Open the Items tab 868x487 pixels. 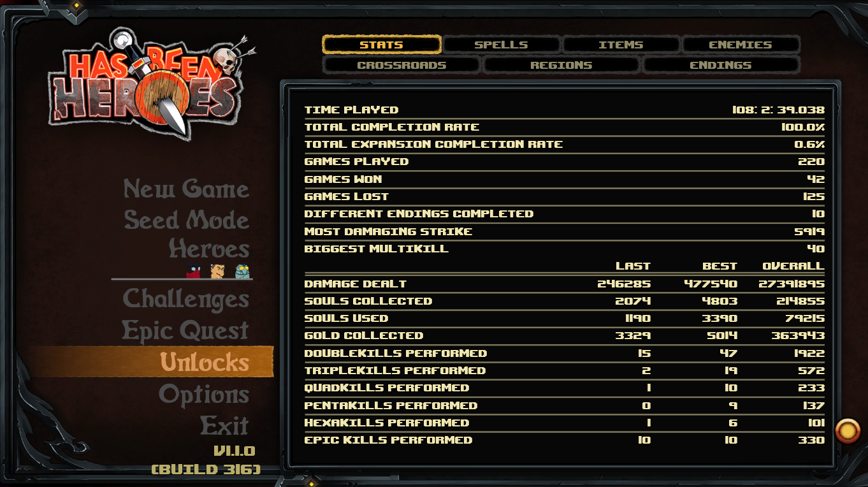coord(621,45)
